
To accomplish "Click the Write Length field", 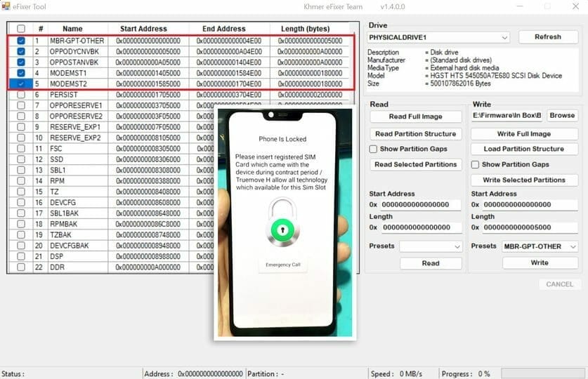I will pyautogui.click(x=530, y=227).
